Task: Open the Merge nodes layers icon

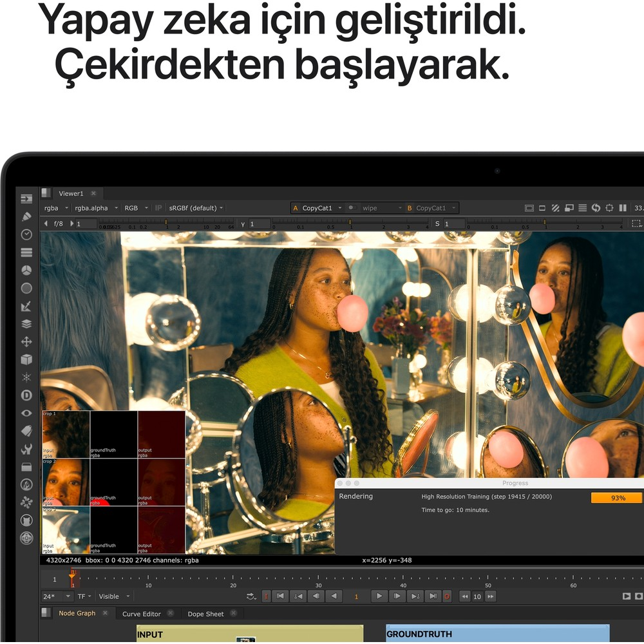Action: coord(26,324)
